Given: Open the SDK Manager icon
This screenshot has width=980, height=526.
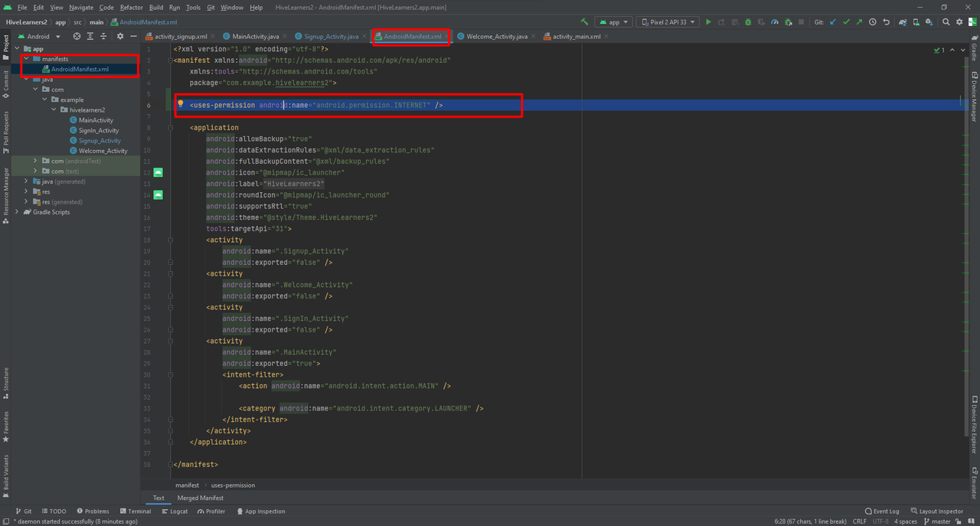Looking at the screenshot, I should [929, 22].
